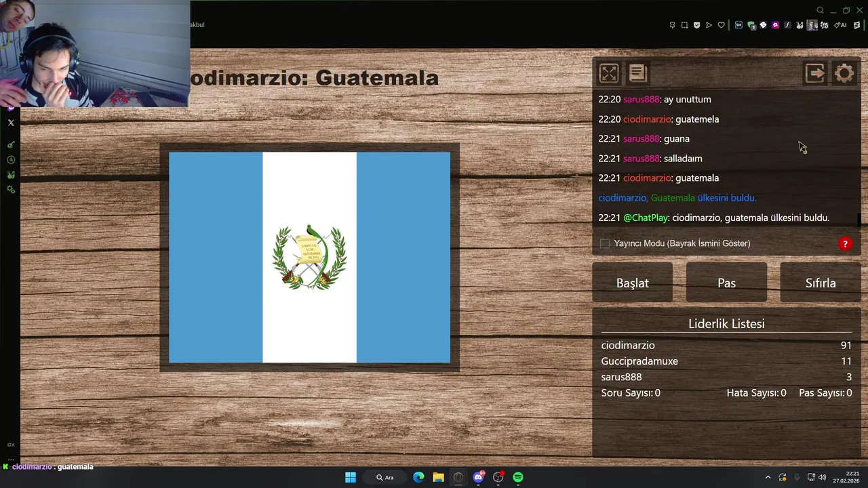Click the gears settings icon in left sidebar

11,190
